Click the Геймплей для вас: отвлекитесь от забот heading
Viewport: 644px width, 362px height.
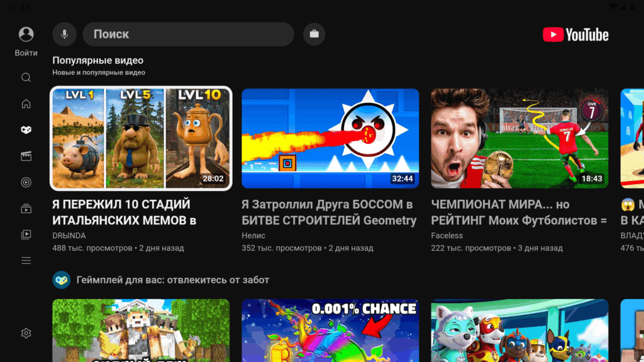[x=173, y=280]
